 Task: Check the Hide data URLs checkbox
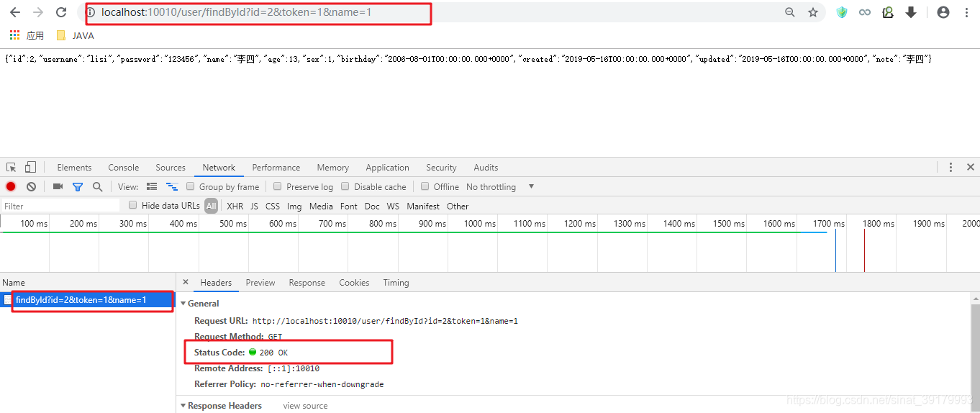coord(132,205)
